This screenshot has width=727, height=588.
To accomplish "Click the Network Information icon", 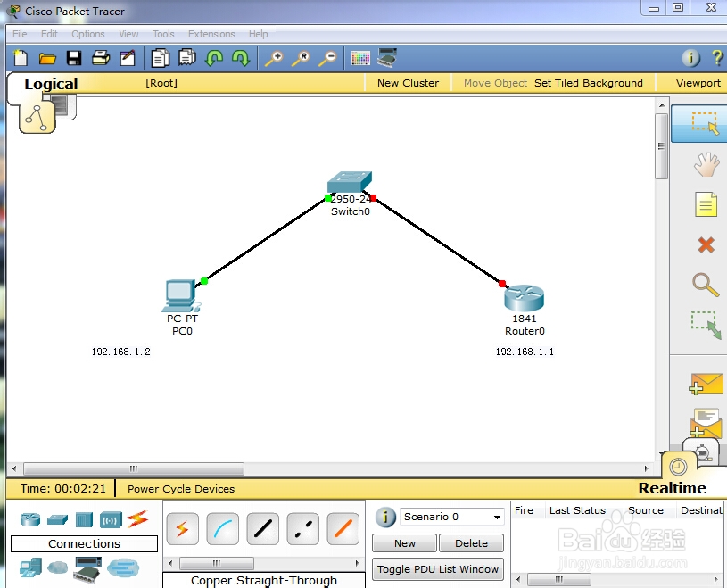I will pyautogui.click(x=690, y=58).
